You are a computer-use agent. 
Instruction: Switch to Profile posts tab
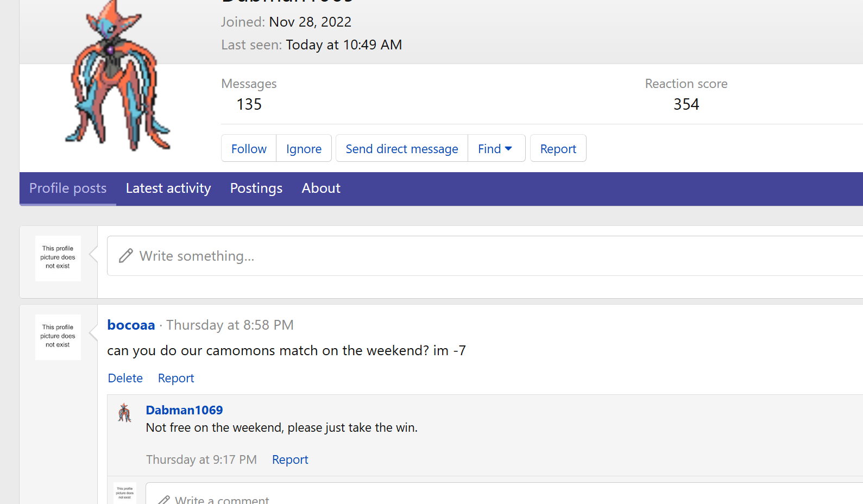click(68, 188)
